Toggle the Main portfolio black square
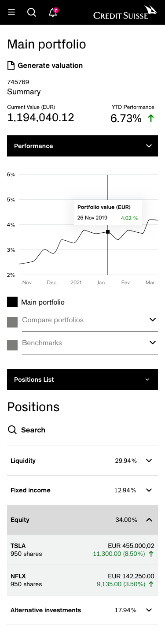 pyautogui.click(x=12, y=302)
